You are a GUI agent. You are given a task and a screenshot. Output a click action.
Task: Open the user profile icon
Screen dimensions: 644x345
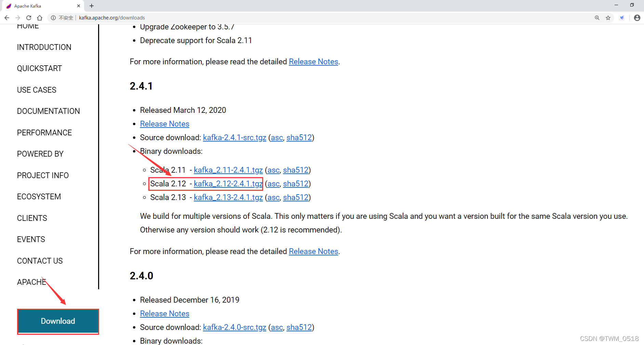point(637,18)
